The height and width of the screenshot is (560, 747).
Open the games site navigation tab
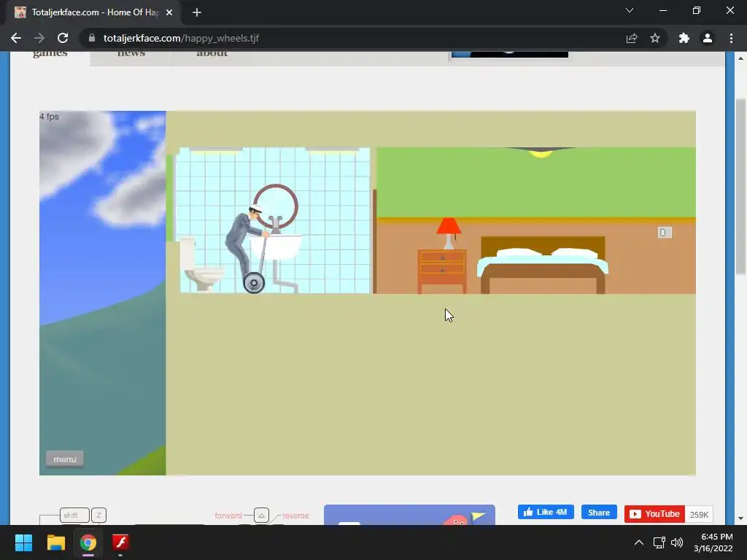pyautogui.click(x=50, y=53)
